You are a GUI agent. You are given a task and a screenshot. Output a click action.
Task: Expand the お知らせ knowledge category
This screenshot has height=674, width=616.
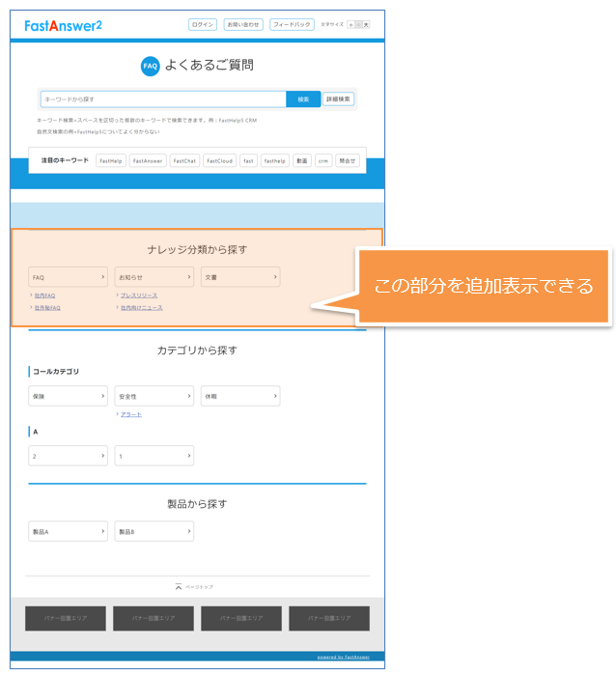[154, 277]
